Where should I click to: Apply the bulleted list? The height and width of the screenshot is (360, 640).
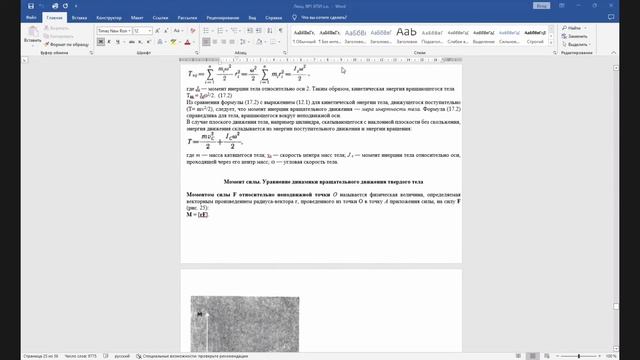point(206,31)
